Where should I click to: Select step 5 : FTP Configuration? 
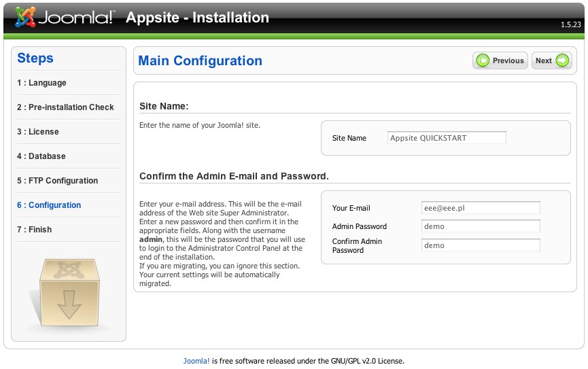click(57, 181)
